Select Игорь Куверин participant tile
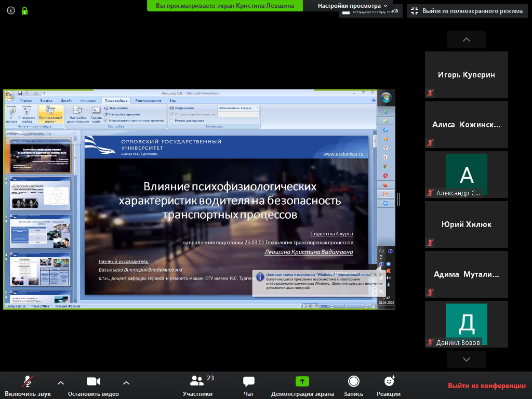The height and width of the screenshot is (399, 532). (466, 75)
